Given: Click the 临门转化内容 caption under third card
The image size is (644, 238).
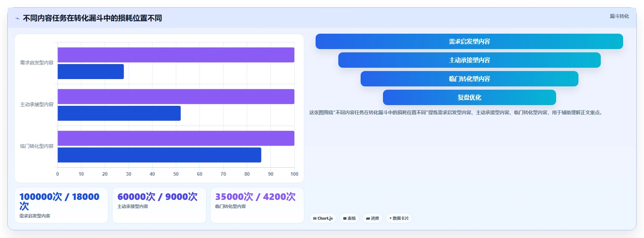Looking at the screenshot, I should (230, 207).
